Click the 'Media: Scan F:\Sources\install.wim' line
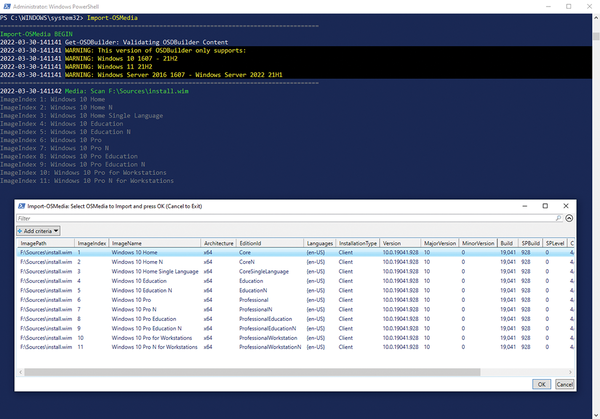Image resolution: width=600 pixels, height=419 pixels. [127, 91]
